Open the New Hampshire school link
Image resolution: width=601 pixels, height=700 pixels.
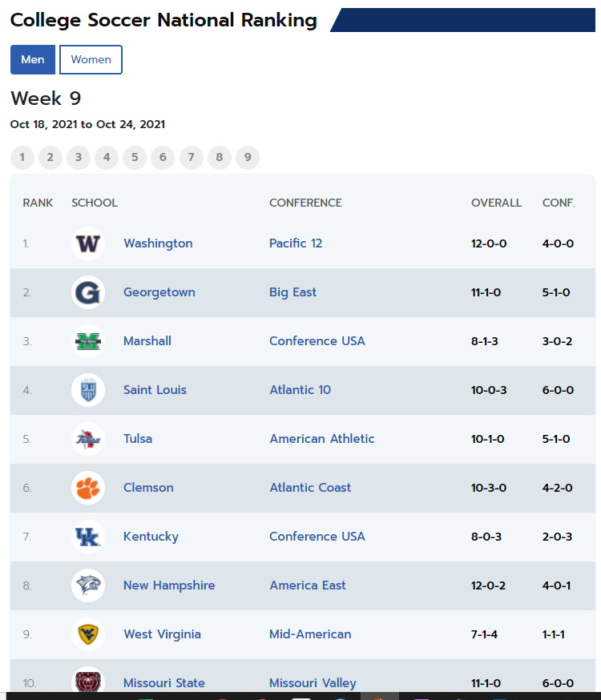169,585
